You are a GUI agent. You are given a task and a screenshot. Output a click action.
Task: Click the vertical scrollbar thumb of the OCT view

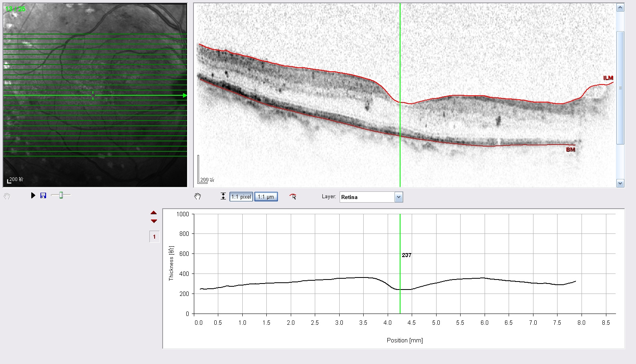point(620,88)
